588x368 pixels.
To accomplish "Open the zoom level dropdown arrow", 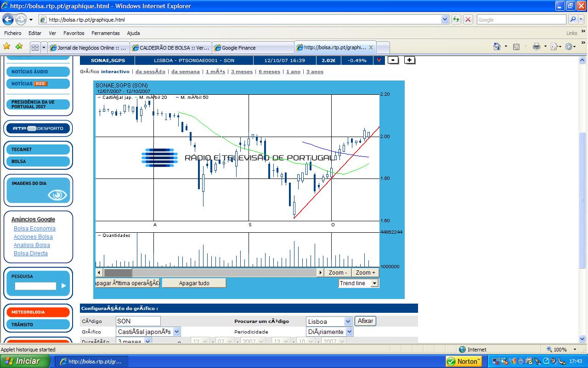I will coord(576,350).
